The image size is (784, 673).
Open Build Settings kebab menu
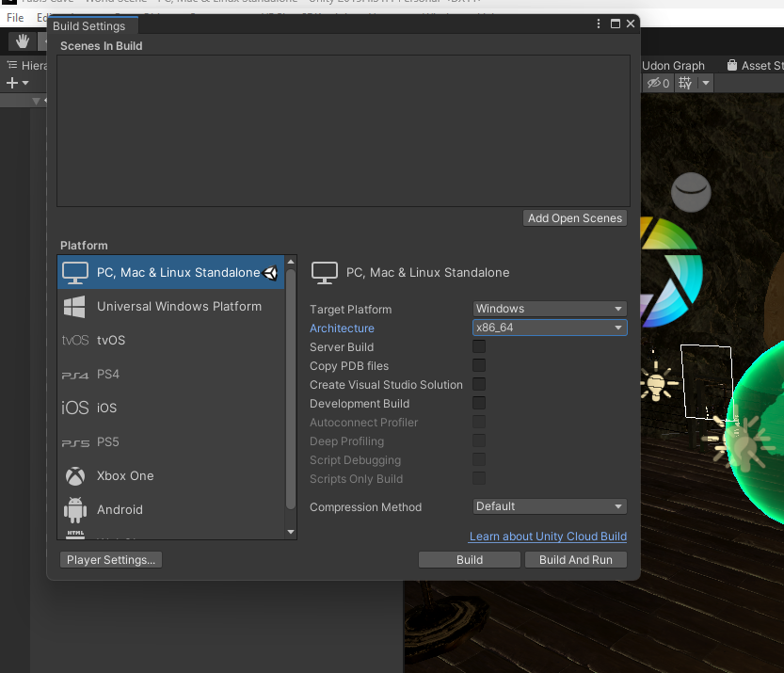599,24
